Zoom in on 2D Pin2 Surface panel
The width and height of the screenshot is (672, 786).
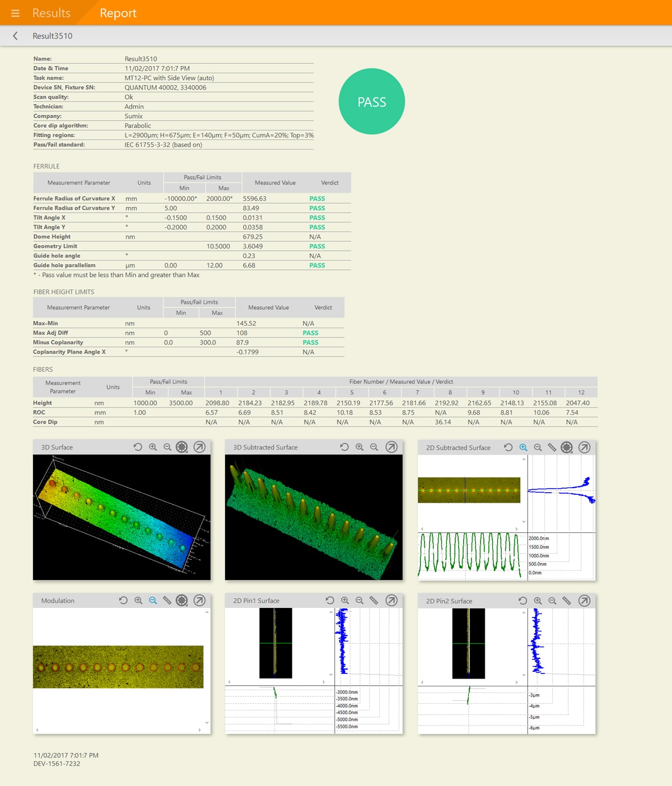pos(538,601)
